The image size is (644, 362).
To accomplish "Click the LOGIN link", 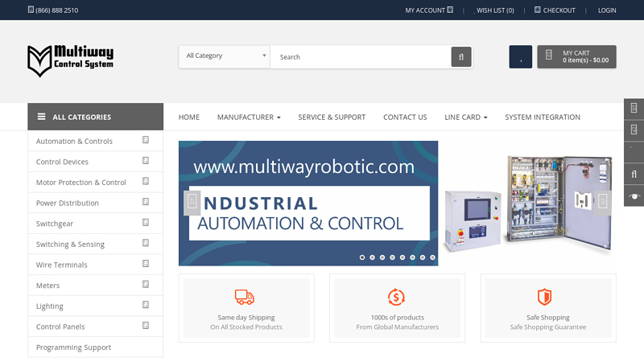I will 607,10.
